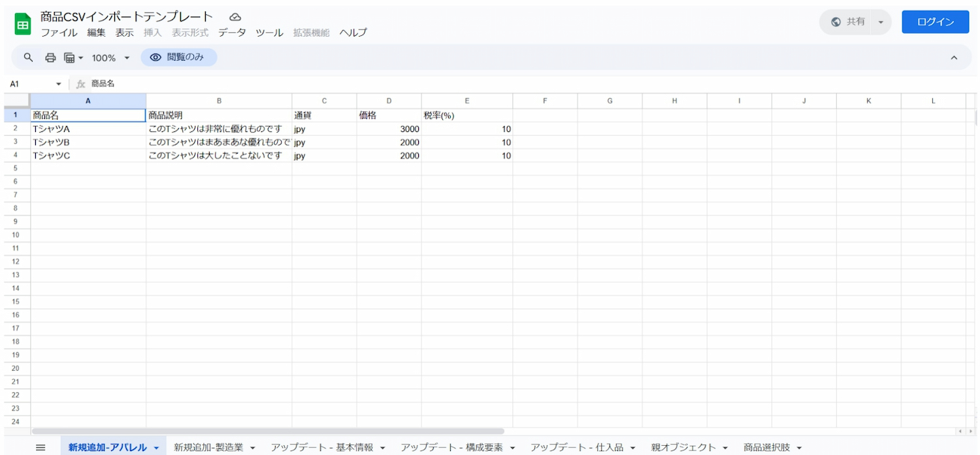Click the cloud document status icon
The height and width of the screenshot is (455, 980).
(x=235, y=17)
